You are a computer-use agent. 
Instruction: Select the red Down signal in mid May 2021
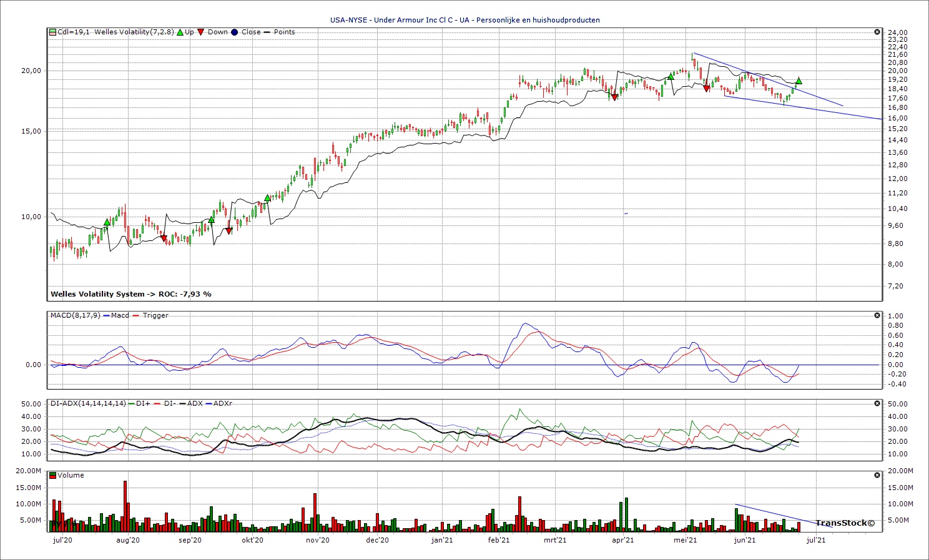pyautogui.click(x=706, y=89)
